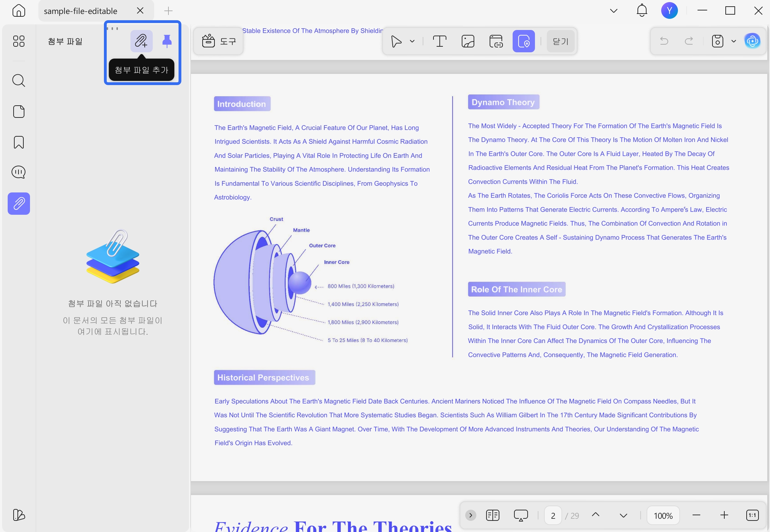Click '1,400 Miles (2,250 Kilometers)' label
This screenshot has height=532, width=770.
(x=363, y=304)
